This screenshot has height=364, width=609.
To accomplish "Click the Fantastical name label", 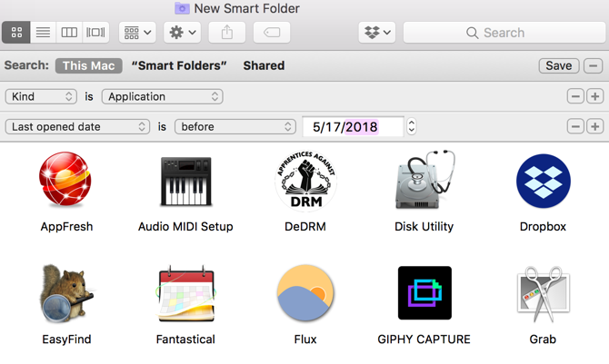I will click(x=185, y=339).
